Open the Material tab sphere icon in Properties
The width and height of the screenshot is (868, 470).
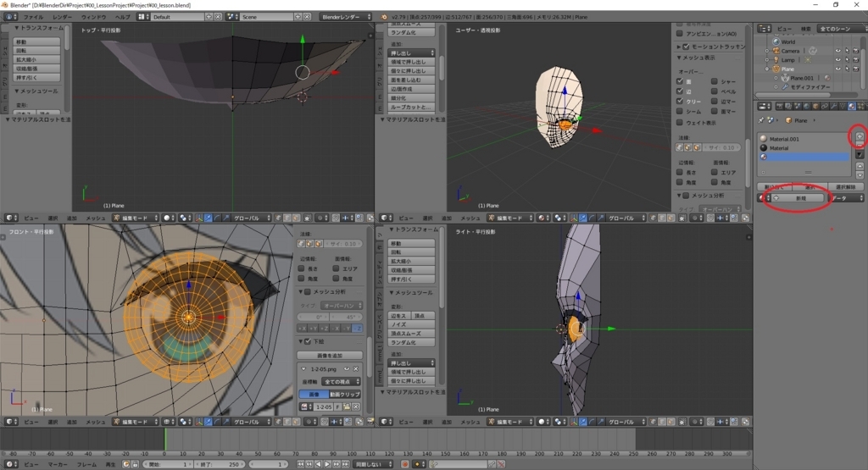click(851, 106)
